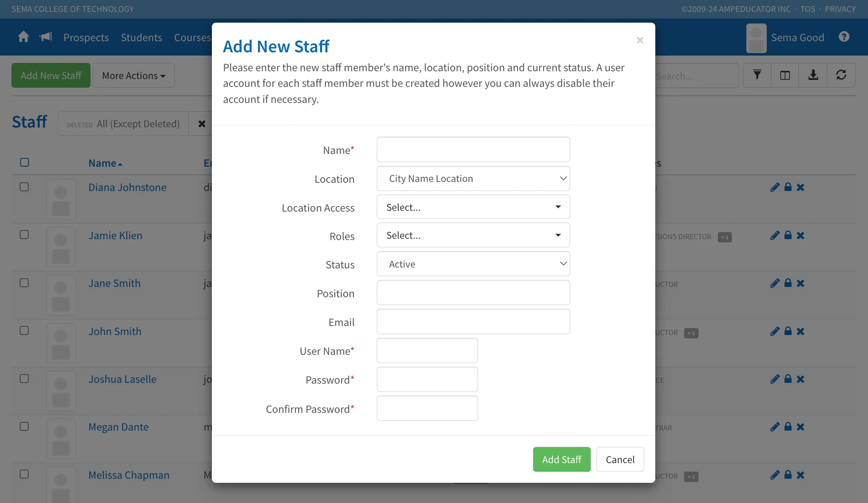Expand the Roles select dropdown
The height and width of the screenshot is (503, 868).
(473, 235)
